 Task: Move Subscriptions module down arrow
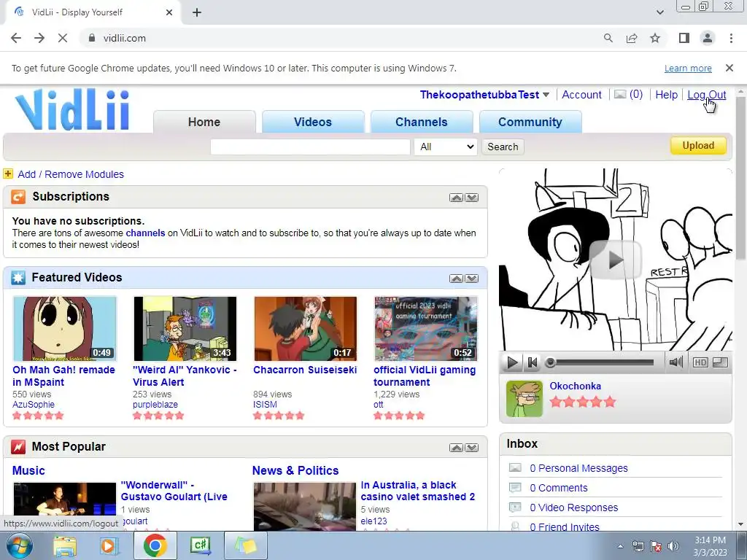(472, 198)
